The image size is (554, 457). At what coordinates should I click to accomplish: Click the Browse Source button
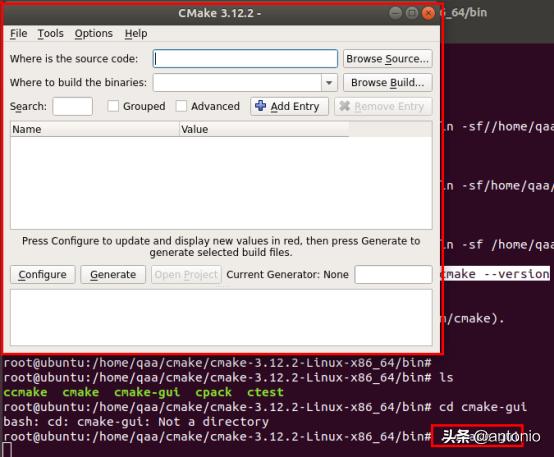click(388, 59)
